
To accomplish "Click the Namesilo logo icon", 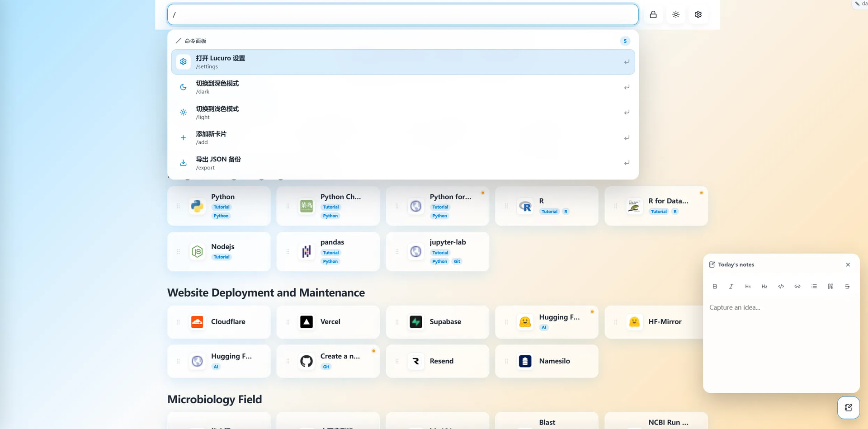I will [x=525, y=361].
